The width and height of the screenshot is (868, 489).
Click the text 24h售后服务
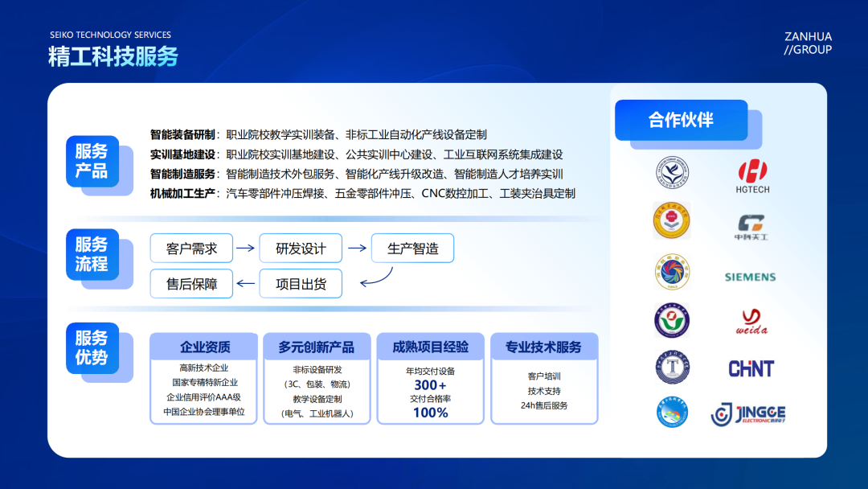pyautogui.click(x=544, y=405)
